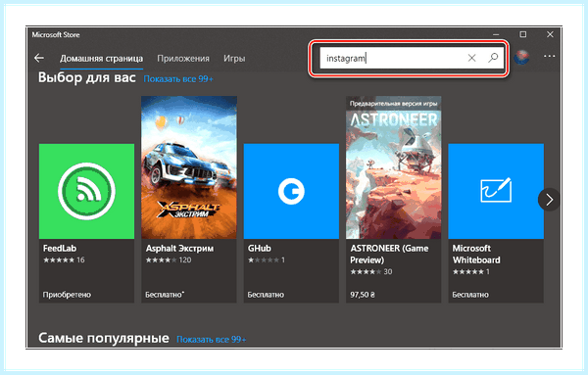Click the ASTRONEER star rating 30
588x375 pixels.
coord(371,271)
